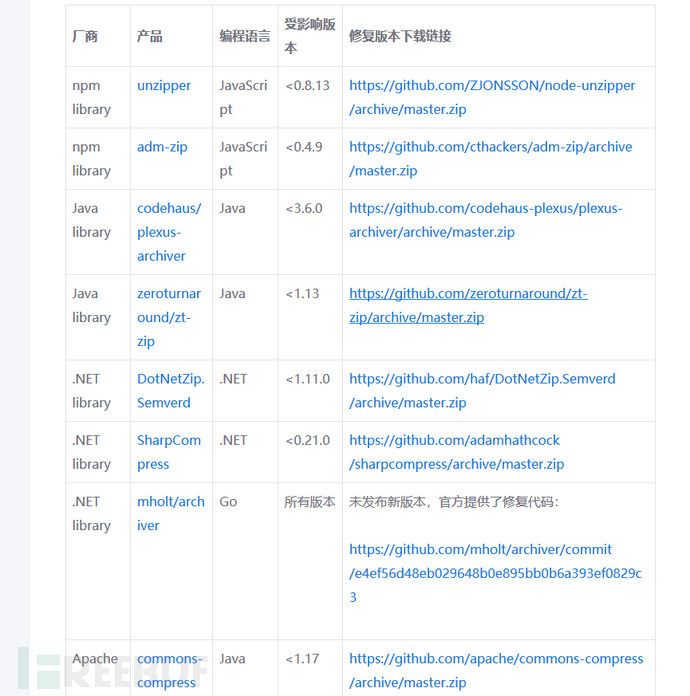Select the '所有版本' cell
Viewport: 690px width, 696px height.
pos(309,502)
